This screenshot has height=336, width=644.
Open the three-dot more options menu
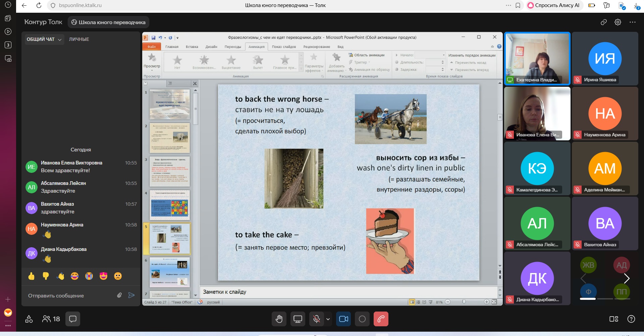click(632, 22)
